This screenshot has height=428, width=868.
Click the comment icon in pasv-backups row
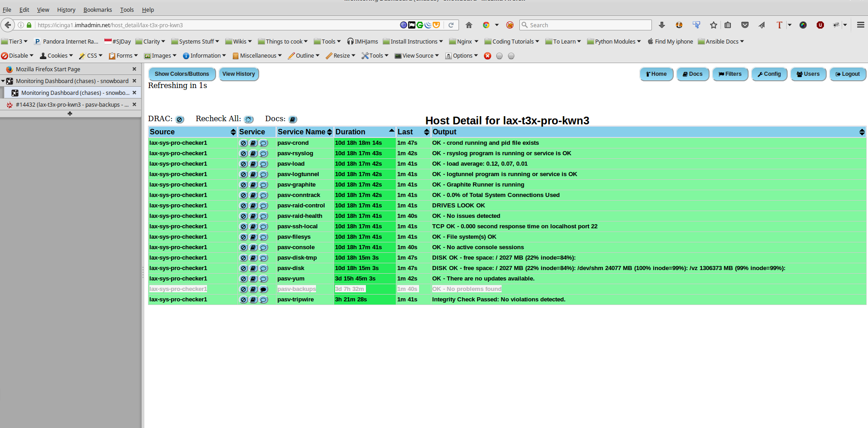(x=264, y=290)
